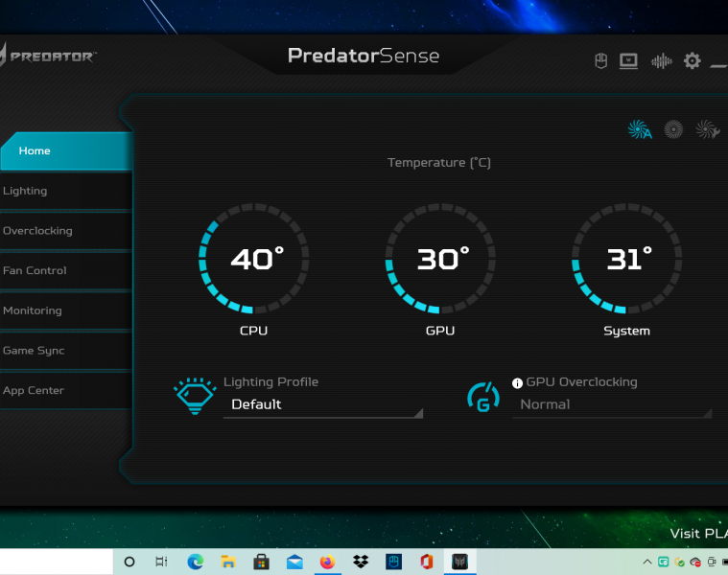Open Microsoft Office from taskbar
The height and width of the screenshot is (575, 728).
tap(427, 562)
